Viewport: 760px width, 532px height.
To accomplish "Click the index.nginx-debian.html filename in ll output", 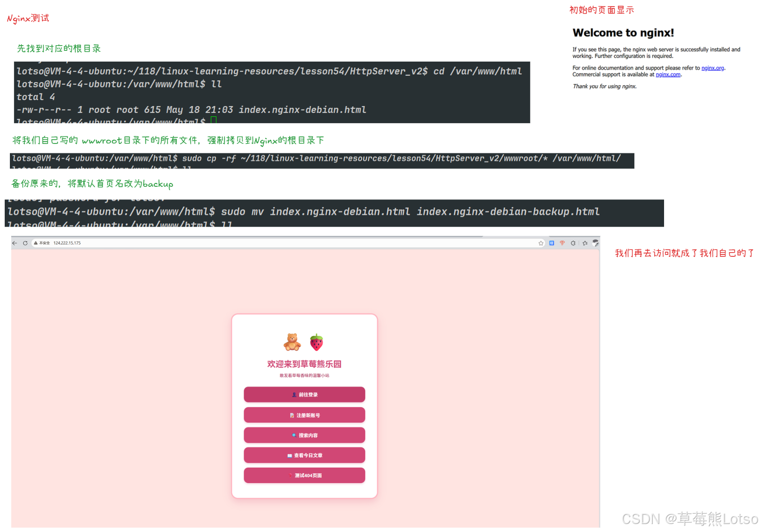I will 302,110.
